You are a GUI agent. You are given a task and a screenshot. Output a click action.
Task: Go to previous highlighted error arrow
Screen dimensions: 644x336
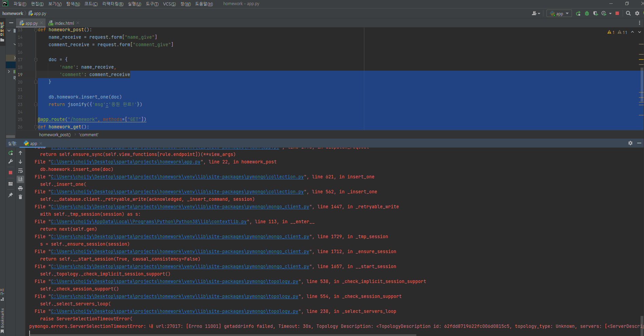632,32
